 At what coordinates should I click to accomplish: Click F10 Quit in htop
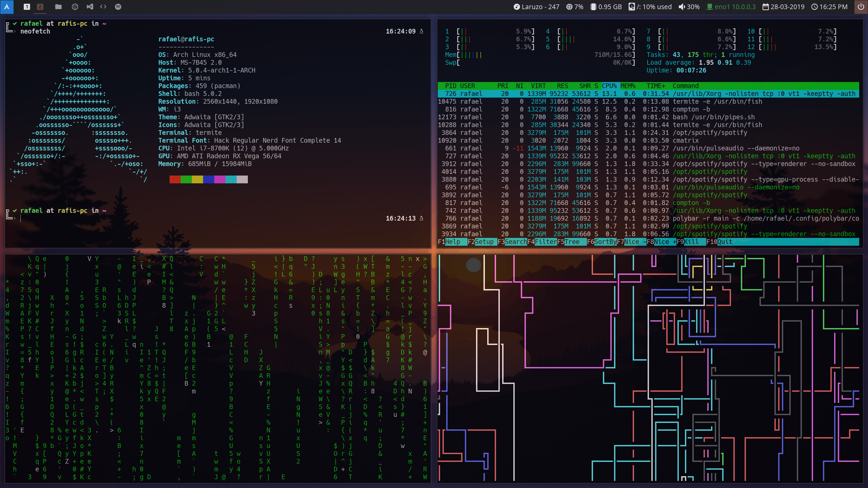pos(724,242)
